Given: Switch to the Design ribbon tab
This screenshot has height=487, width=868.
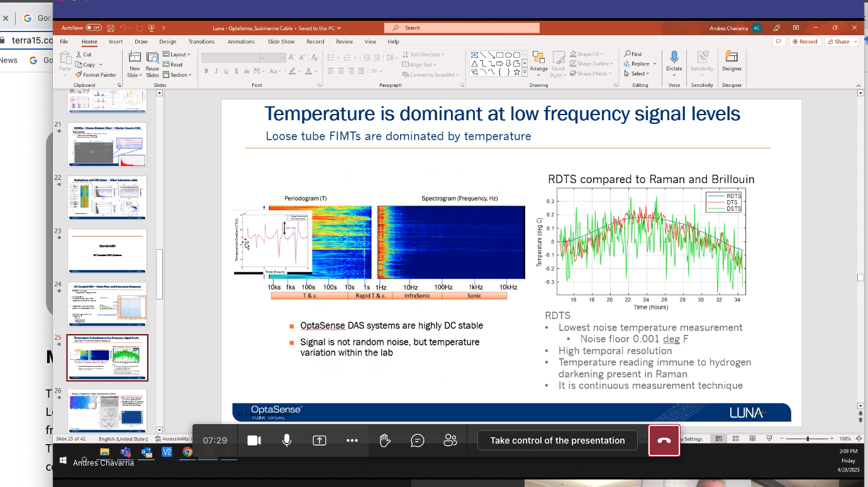Looking at the screenshot, I should tap(167, 42).
